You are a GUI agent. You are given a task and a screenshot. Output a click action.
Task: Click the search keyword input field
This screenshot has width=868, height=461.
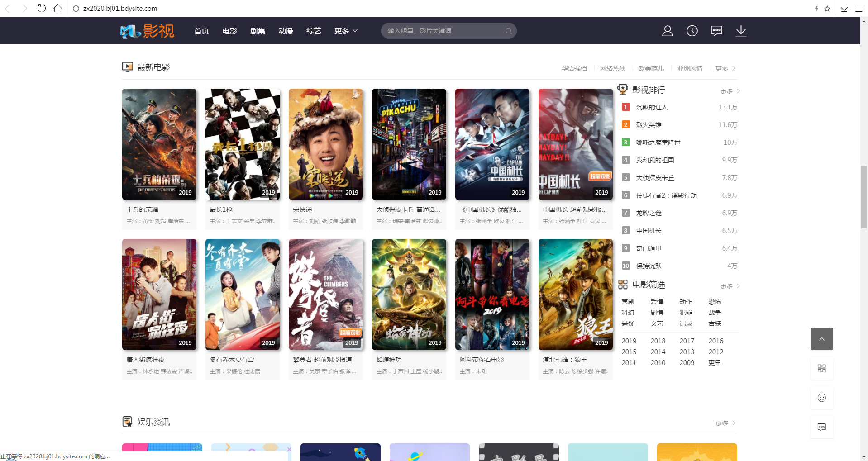pyautogui.click(x=444, y=31)
